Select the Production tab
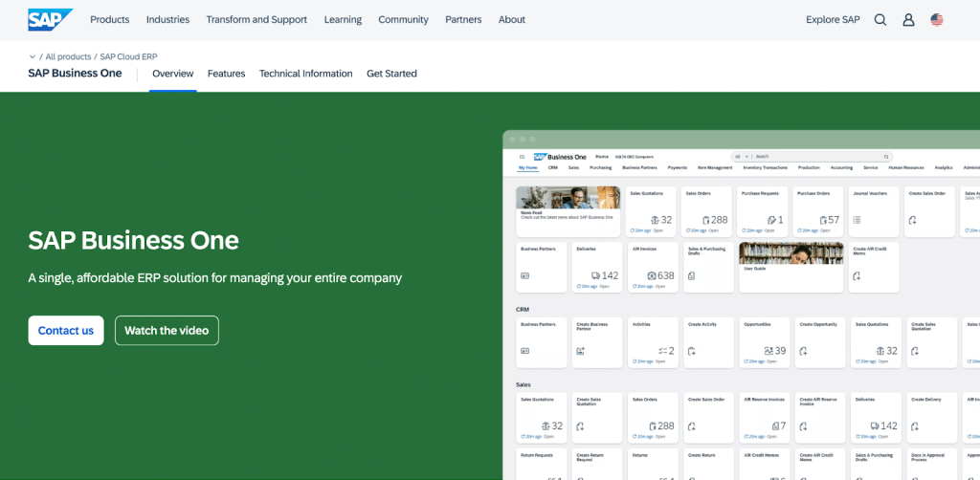Image resolution: width=980 pixels, height=480 pixels. pyautogui.click(x=809, y=168)
